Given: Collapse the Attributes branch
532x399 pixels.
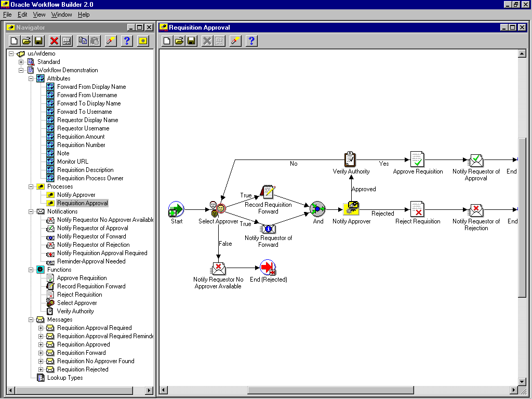Looking at the screenshot, I should [x=31, y=78].
